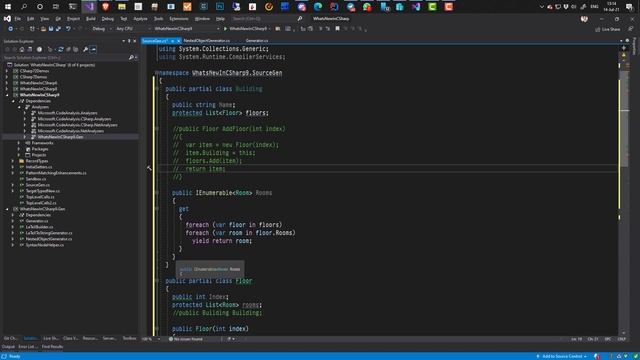Viewport: 640px width, 360px height.
Task: Open the Debug menu
Action: 108,19
